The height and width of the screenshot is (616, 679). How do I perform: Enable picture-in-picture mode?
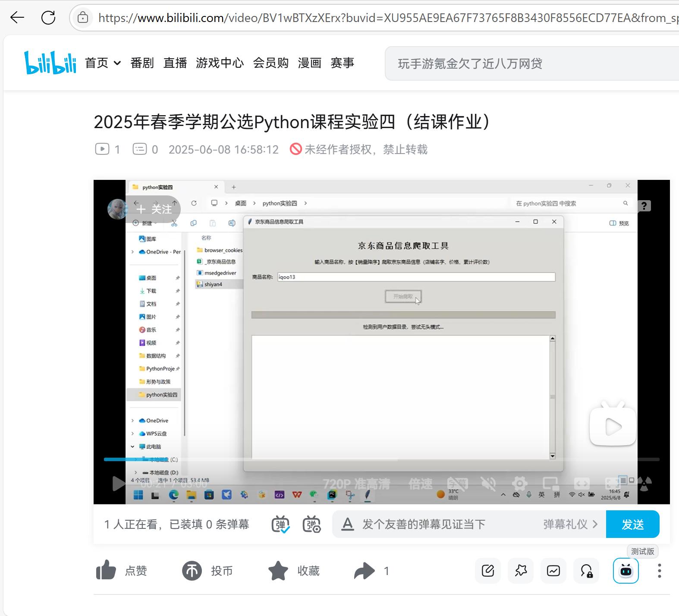pos(551,484)
